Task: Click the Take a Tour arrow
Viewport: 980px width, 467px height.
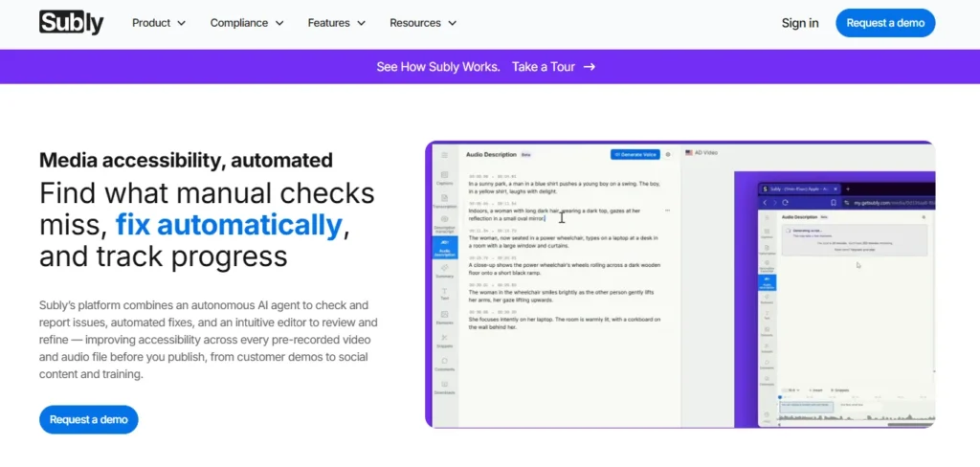Action: click(x=590, y=67)
